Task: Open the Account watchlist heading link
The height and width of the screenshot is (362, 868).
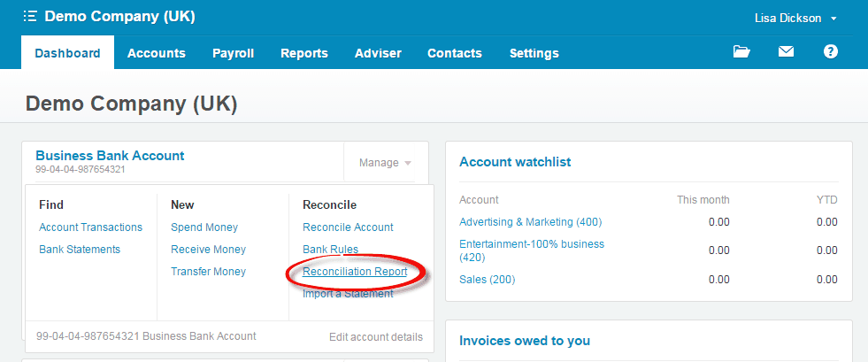Action: 515,162
